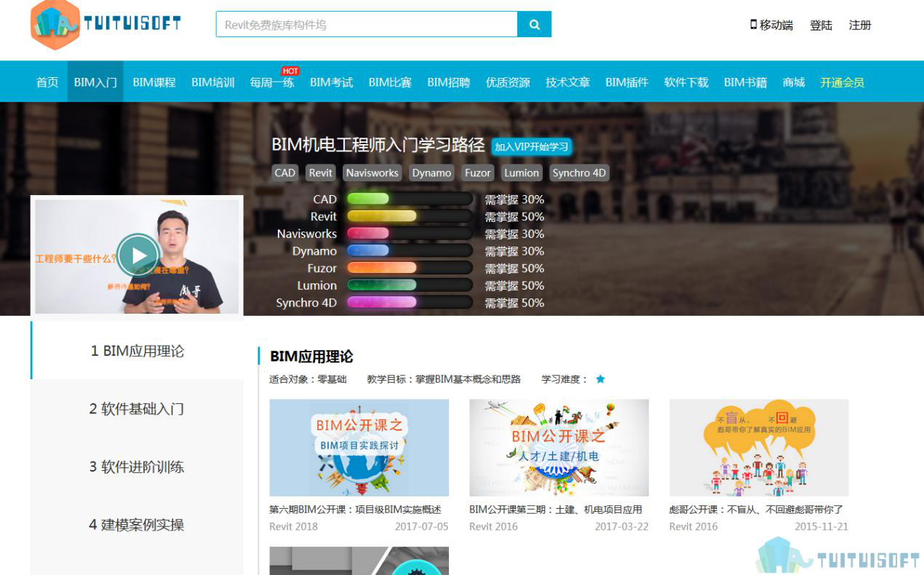The width and height of the screenshot is (924, 575).
Task: Open 优质资源 menu item
Action: 508,82
